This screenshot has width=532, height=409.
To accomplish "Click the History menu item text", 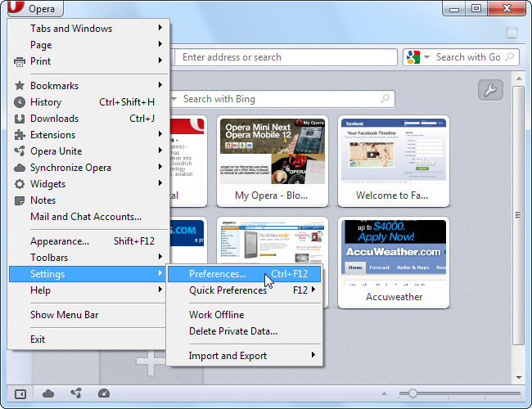I will pos(46,102).
